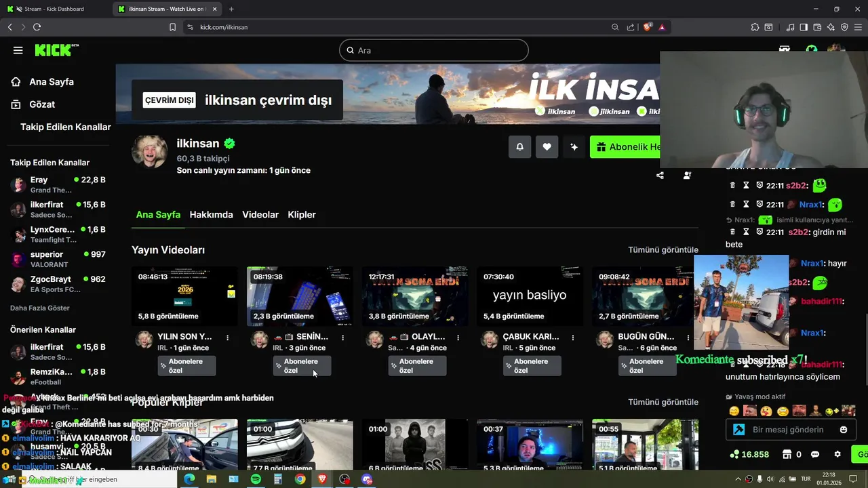Screen dimensions: 868x488
Task: Switch to the Klipler tab
Action: coord(302,214)
